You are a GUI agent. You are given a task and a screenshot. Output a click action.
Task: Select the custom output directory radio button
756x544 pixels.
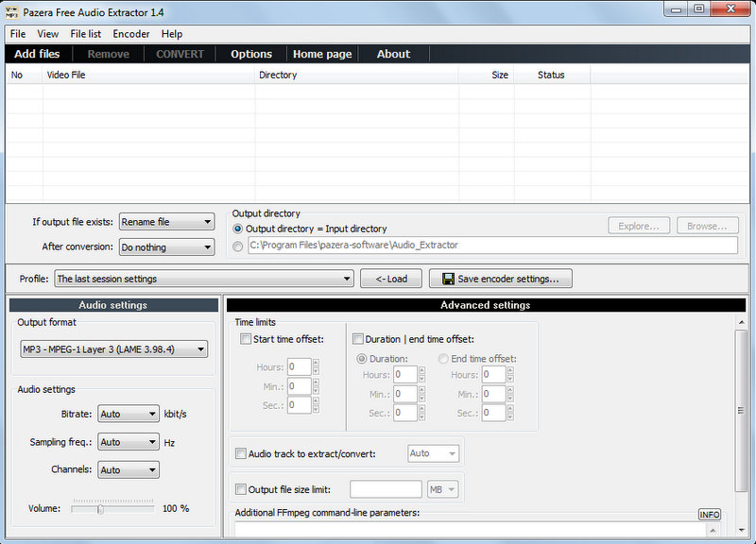[238, 246]
